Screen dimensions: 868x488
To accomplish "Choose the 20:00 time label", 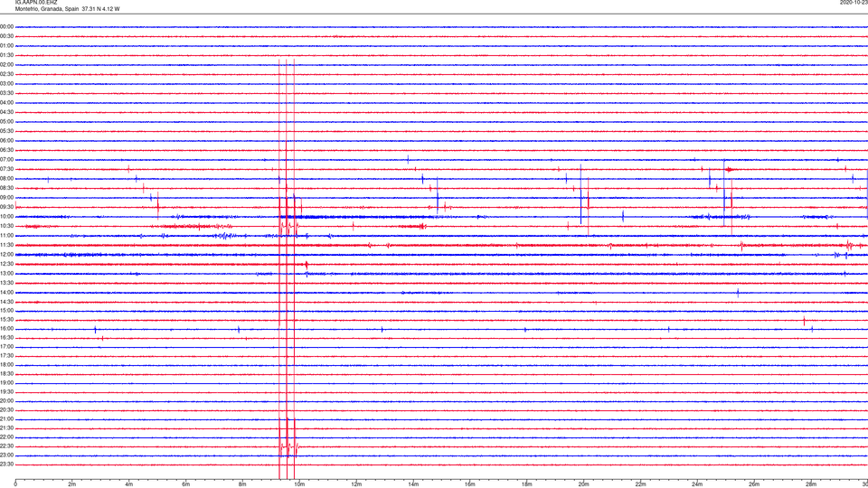I will pos(6,401).
